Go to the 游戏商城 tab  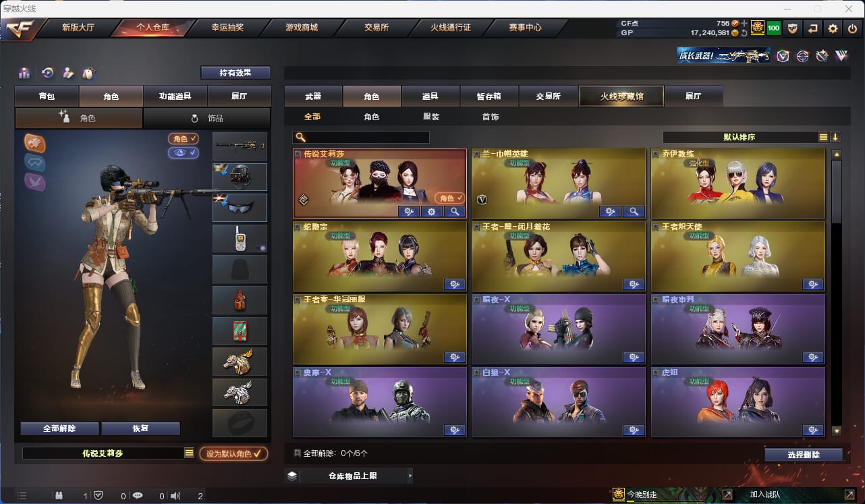pos(302,28)
